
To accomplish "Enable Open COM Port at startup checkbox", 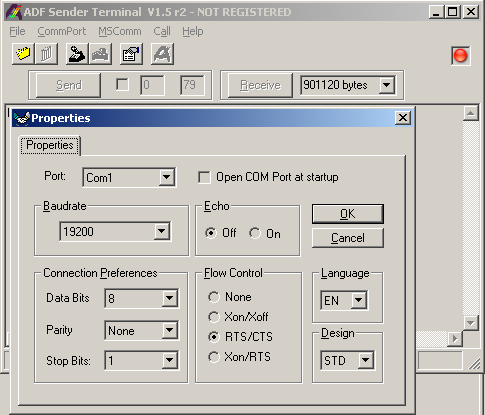I will (x=204, y=177).
